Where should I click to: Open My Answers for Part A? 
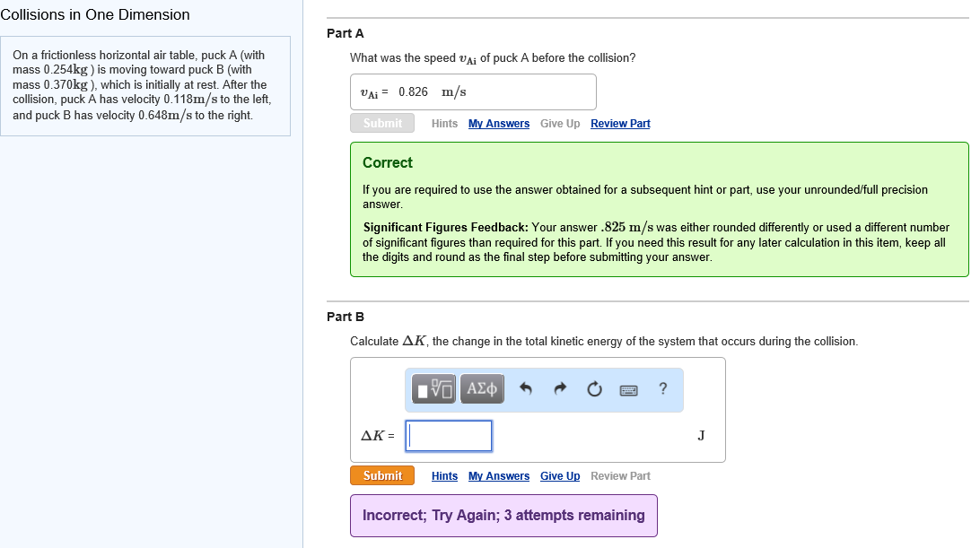tap(499, 124)
